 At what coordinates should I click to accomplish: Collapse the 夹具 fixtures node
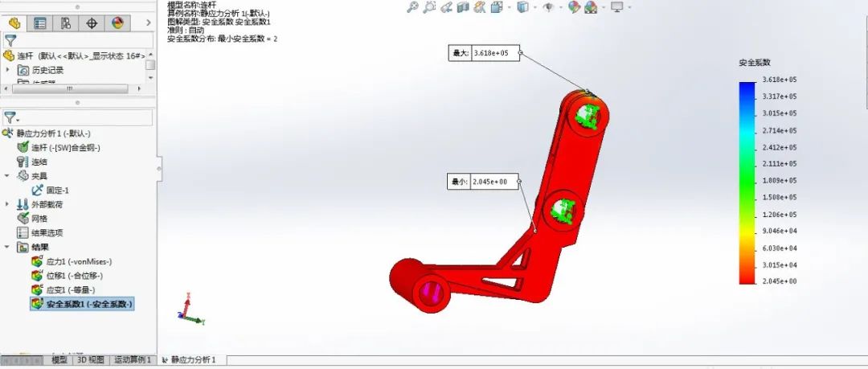[x=8, y=175]
